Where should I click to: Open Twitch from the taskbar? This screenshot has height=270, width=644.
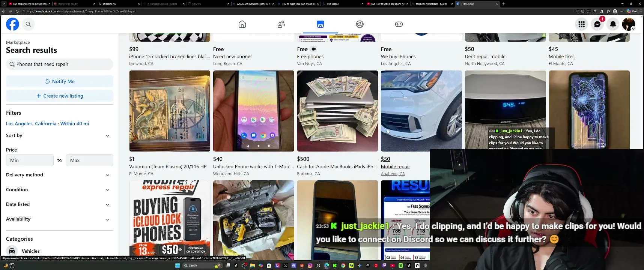pyautogui.click(x=384, y=265)
